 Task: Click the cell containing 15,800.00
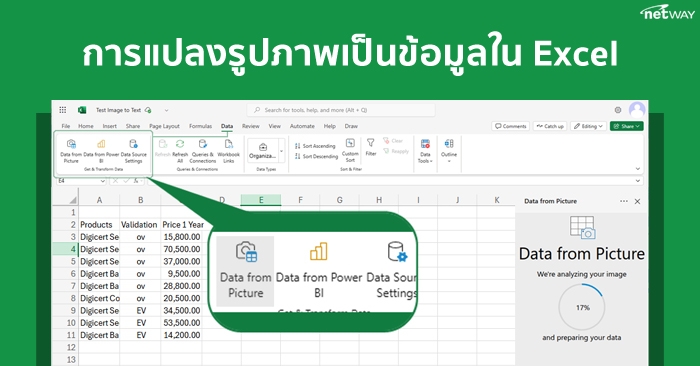coord(181,237)
